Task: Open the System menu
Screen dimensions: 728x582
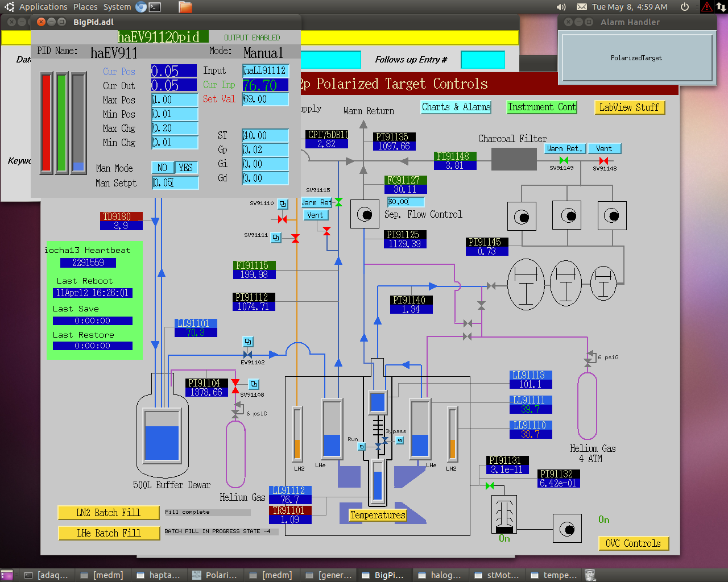Action: click(x=117, y=7)
